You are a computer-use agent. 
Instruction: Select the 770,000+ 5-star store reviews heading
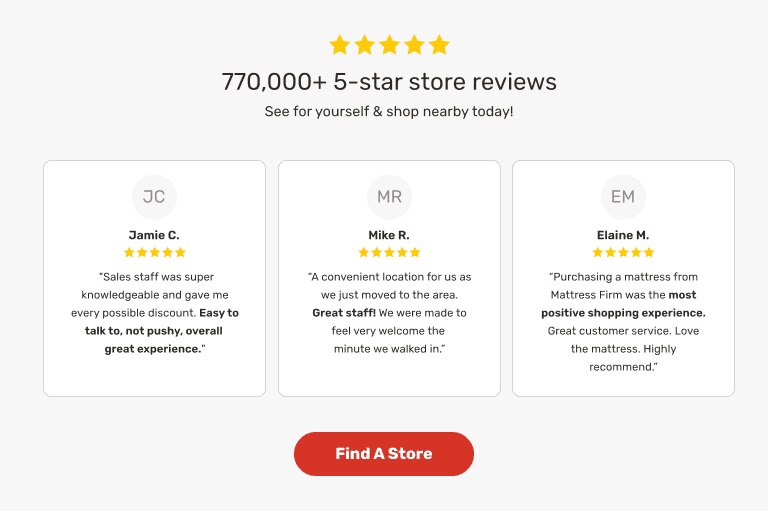click(389, 82)
